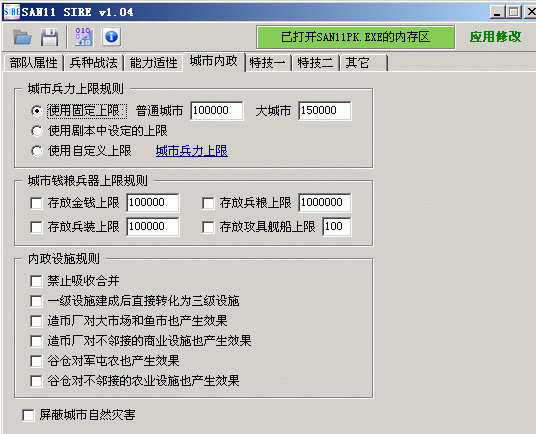536x434 pixels.
Task: Click the open folder icon in the toolbar
Action: (22, 37)
